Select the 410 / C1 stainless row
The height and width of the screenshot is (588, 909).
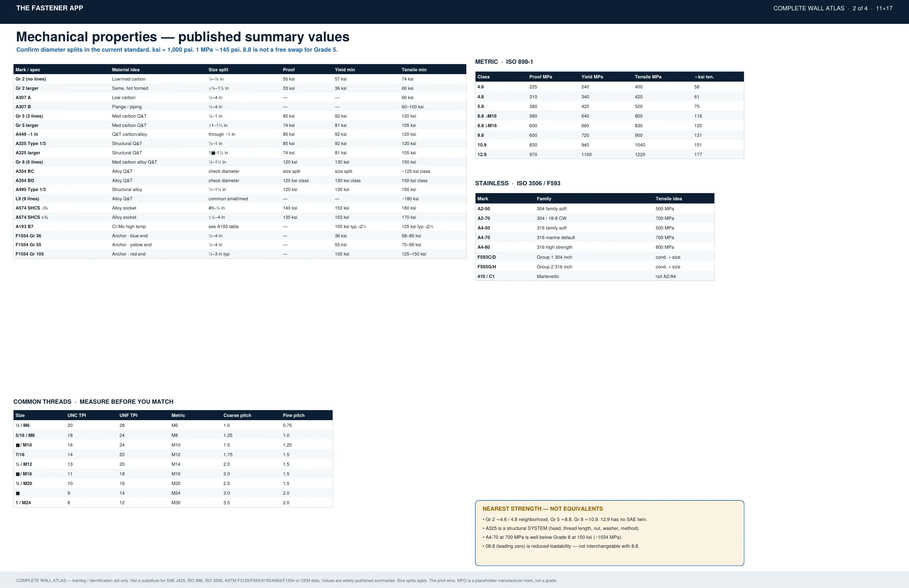(595, 277)
